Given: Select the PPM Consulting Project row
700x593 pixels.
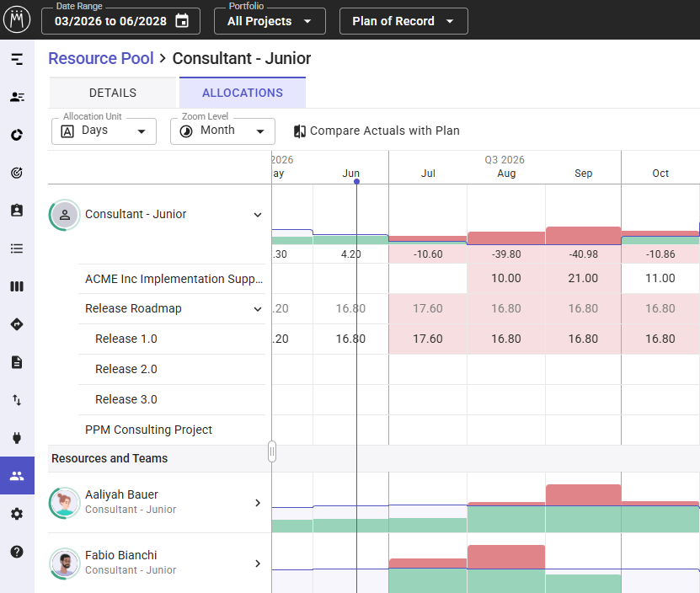Looking at the screenshot, I should coord(172,430).
